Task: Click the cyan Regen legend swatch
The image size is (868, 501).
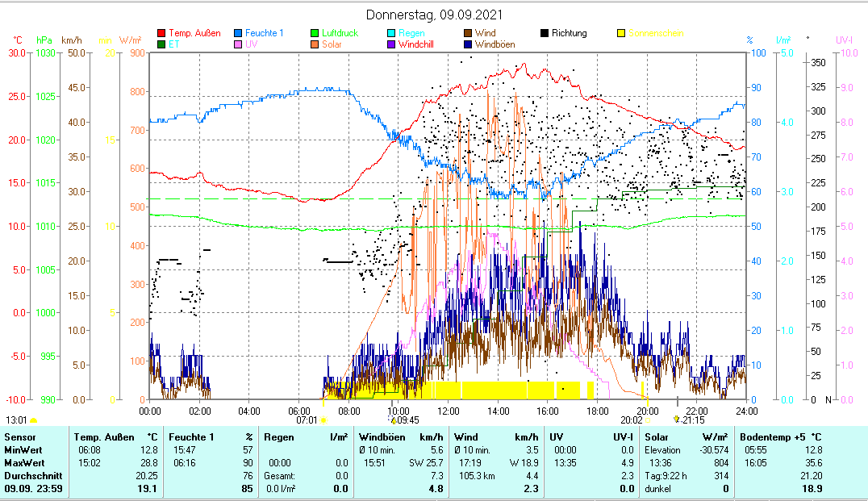Action: click(x=390, y=33)
